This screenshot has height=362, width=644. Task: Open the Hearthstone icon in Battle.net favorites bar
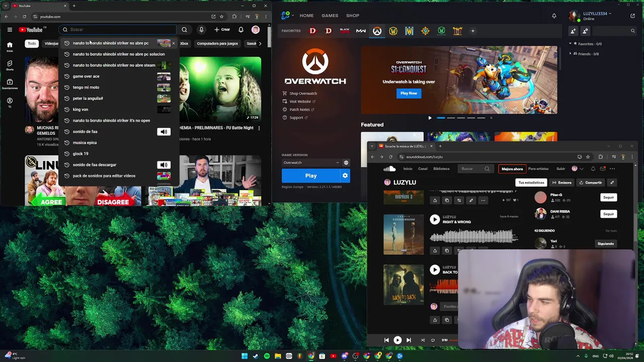425,31
